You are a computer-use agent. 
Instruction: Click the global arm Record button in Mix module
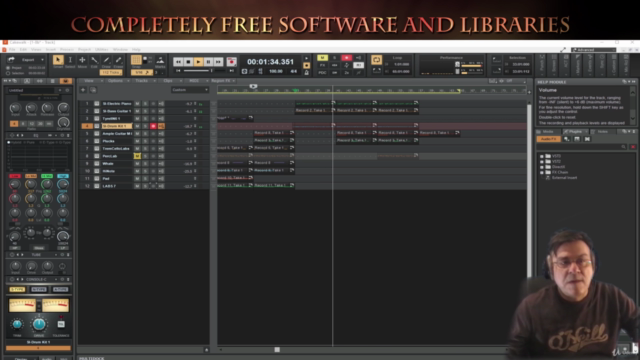point(347,58)
